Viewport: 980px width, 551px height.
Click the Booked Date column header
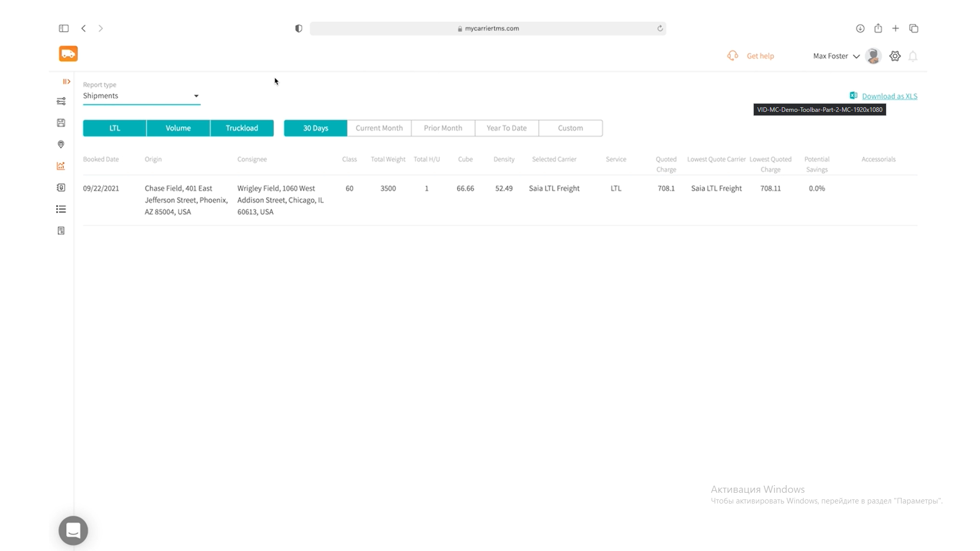tap(101, 159)
